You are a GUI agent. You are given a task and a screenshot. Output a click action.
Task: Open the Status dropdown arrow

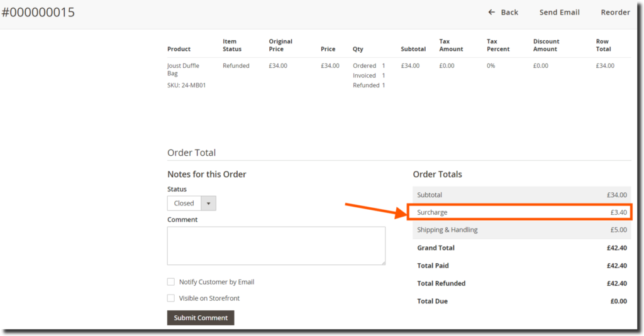tap(209, 203)
